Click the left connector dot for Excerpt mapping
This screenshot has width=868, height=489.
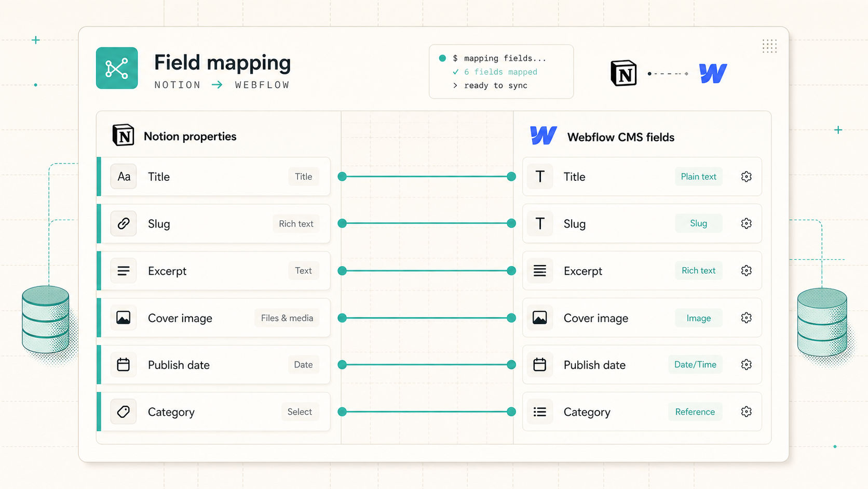click(342, 271)
